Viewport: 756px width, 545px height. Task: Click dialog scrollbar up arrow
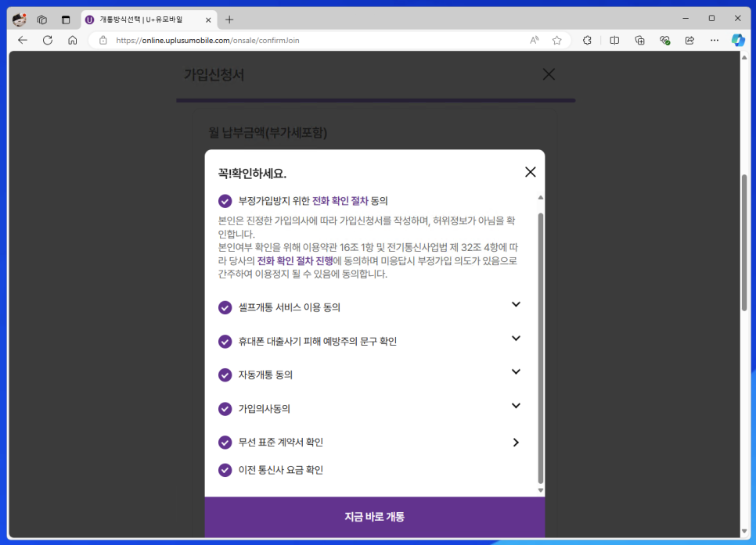click(541, 198)
